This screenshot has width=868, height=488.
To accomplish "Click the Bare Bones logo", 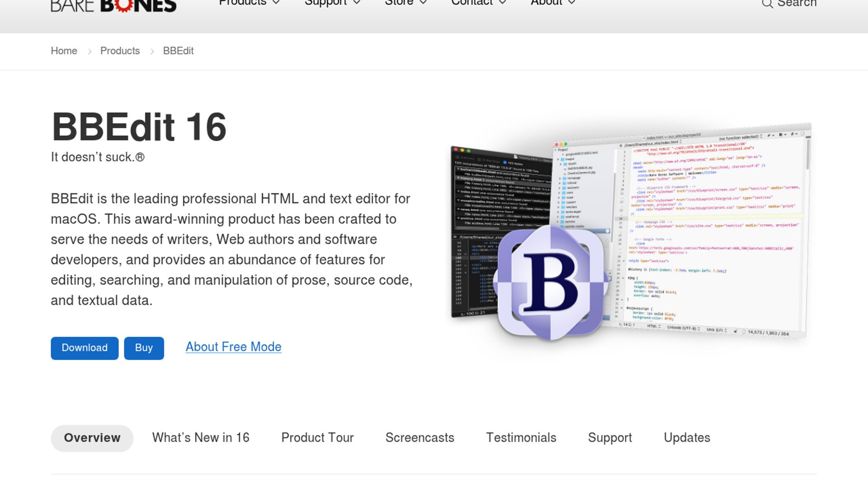I will point(113,5).
